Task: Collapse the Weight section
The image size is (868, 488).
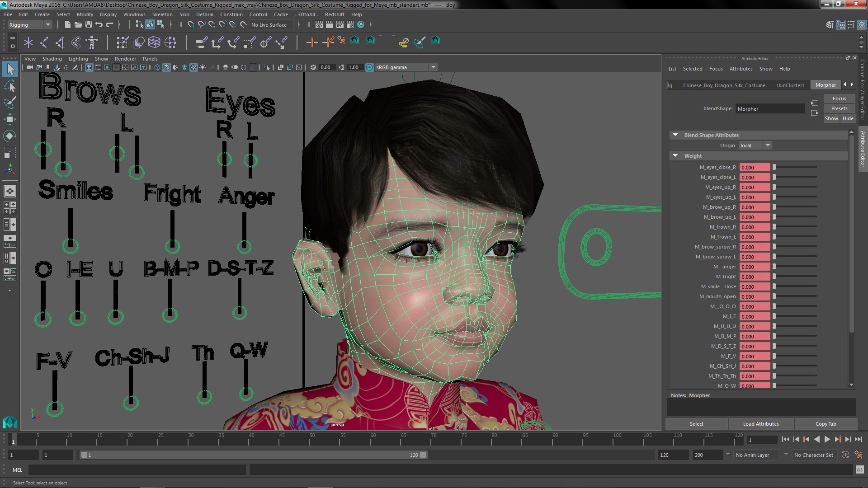Action: tap(675, 156)
